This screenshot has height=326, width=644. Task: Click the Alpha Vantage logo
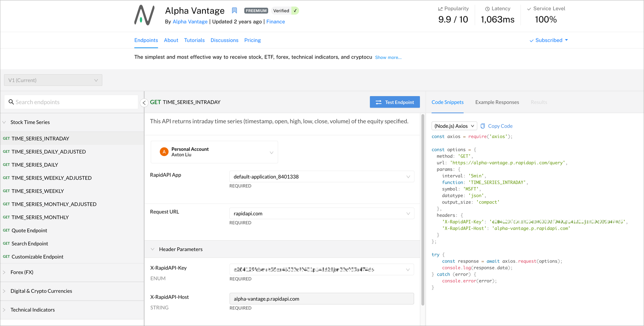tap(144, 15)
